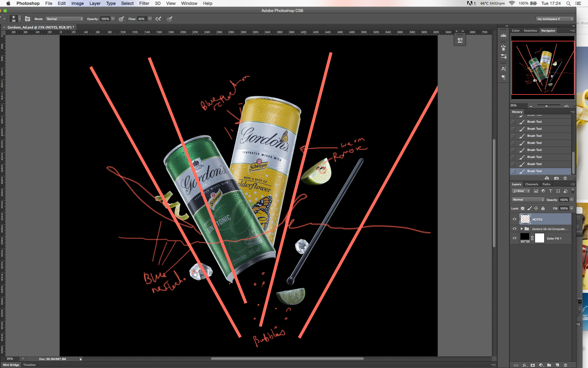Open the Layer menu
The height and width of the screenshot is (368, 588).
click(x=95, y=3)
